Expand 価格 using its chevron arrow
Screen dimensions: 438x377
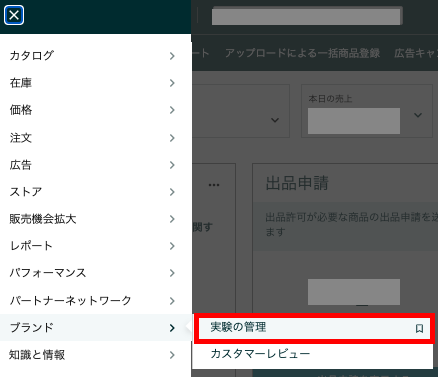(172, 110)
